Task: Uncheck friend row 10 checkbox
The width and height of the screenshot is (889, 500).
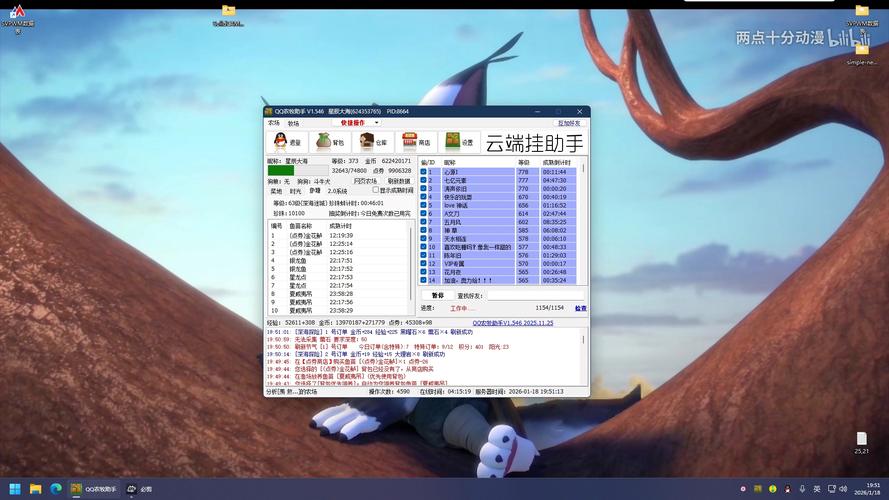Action: [x=424, y=247]
